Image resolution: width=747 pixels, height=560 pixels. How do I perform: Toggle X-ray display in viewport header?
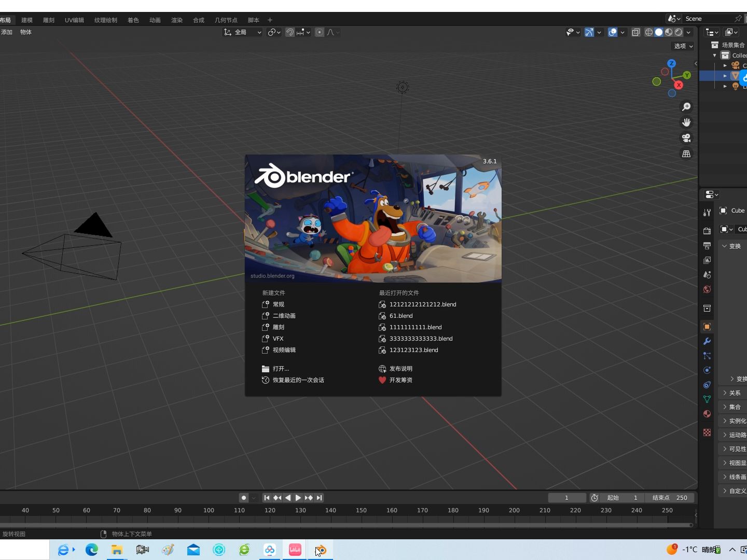[636, 32]
